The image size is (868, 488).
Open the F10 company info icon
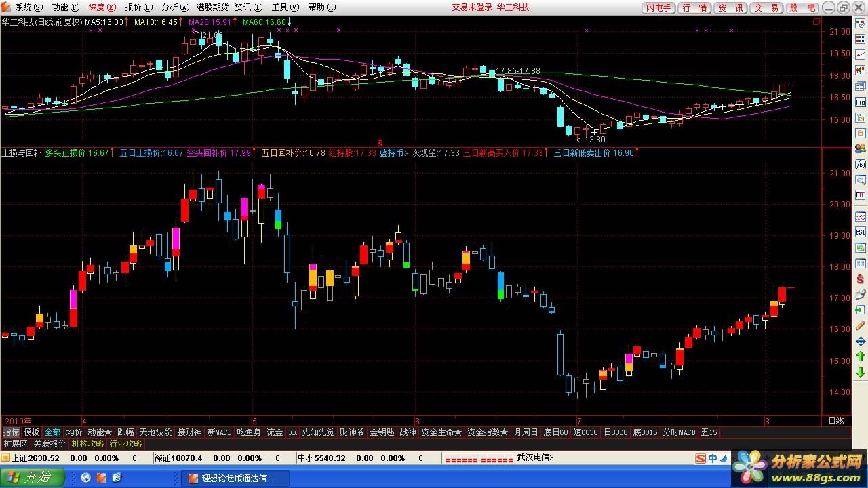[x=861, y=102]
